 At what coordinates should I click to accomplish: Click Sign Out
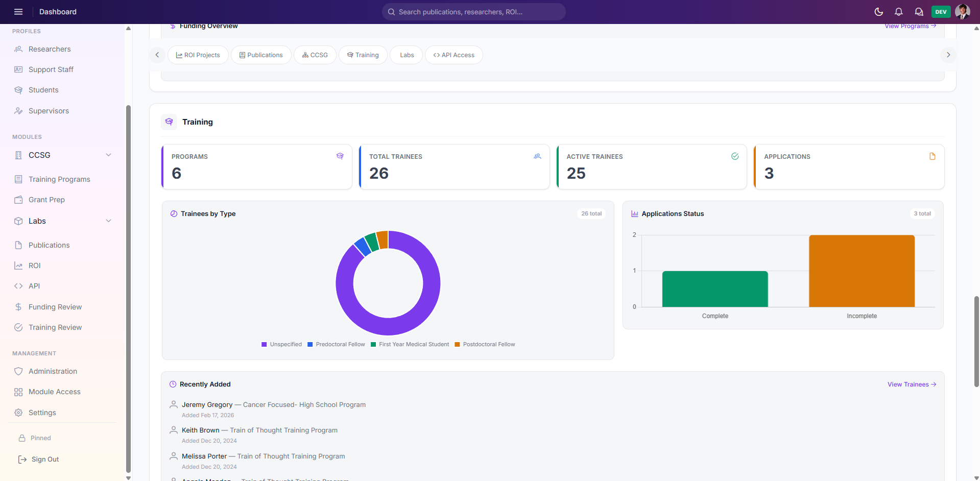39,460
